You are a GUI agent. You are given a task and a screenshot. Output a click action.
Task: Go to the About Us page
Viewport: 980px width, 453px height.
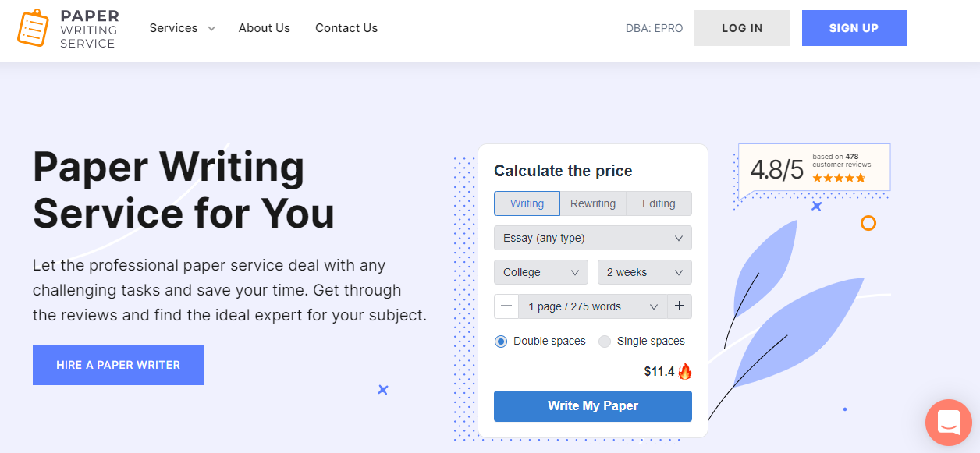click(x=265, y=28)
